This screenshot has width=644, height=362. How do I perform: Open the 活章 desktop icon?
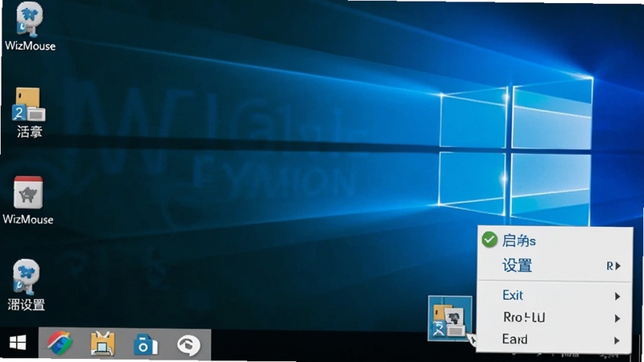pyautogui.click(x=29, y=113)
